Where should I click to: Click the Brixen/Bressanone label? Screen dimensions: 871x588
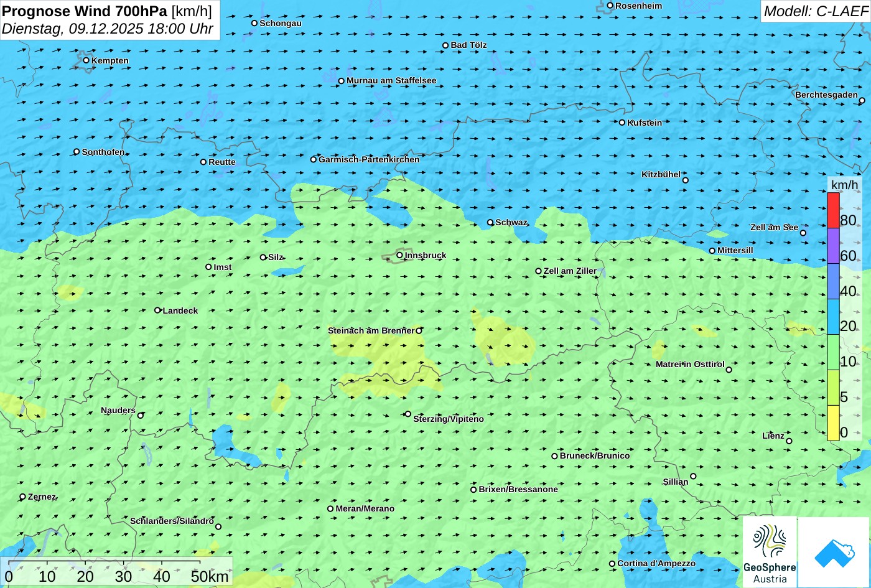coord(518,489)
